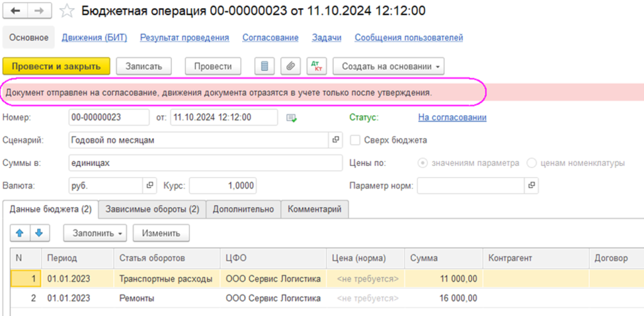Open the Заполнить dropdown menu
The image size is (644, 316).
(x=95, y=233)
